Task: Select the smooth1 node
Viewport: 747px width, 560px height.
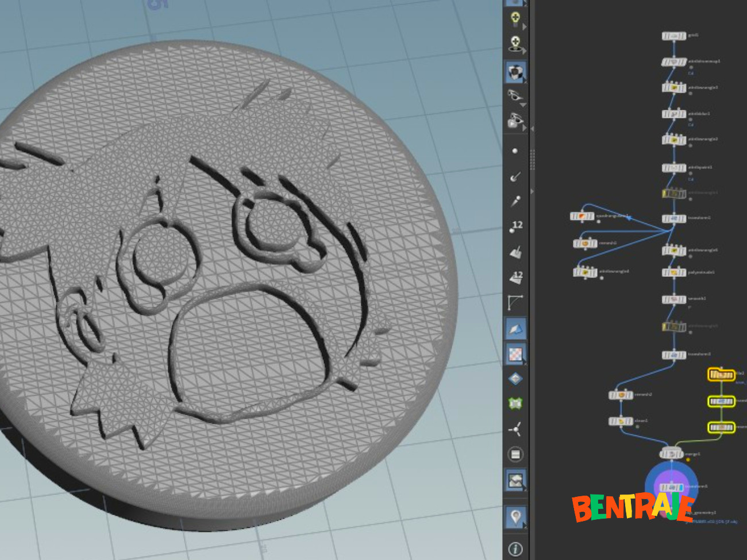Action: pos(673,299)
